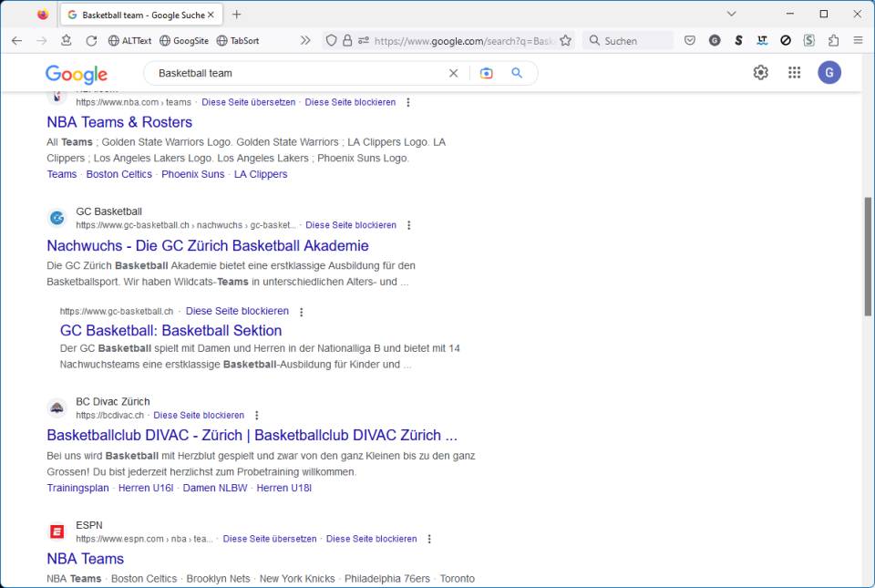Open the three-dot menu on NBA Teams result
This screenshot has height=588, width=875.
click(407, 102)
